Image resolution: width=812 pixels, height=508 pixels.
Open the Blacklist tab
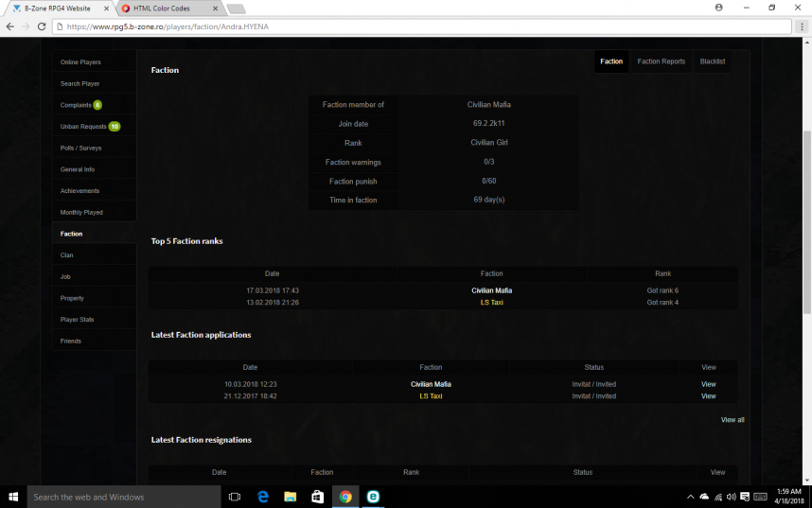[x=713, y=61]
